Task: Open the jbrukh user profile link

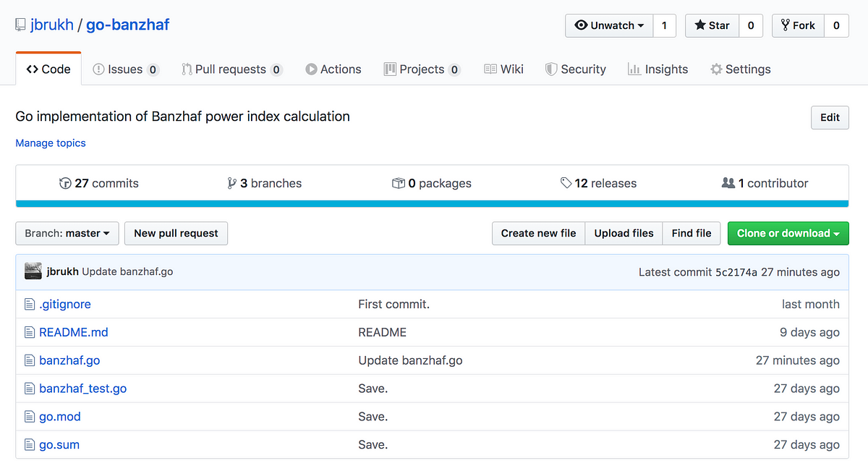Action: click(52, 25)
